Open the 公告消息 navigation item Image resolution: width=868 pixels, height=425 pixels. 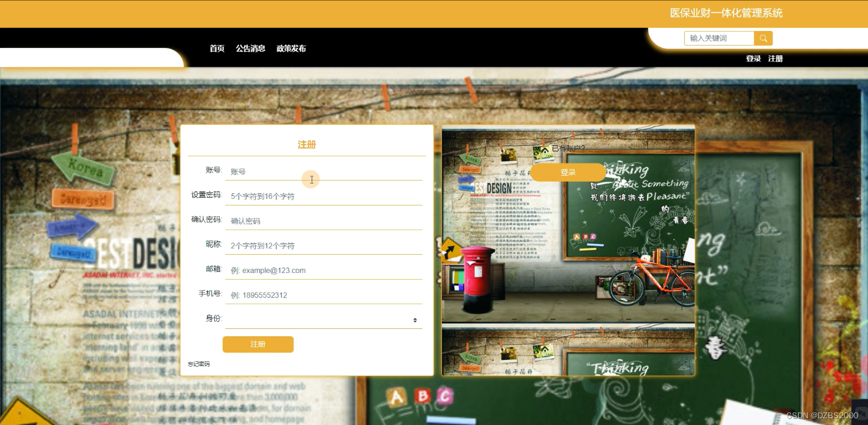click(251, 49)
